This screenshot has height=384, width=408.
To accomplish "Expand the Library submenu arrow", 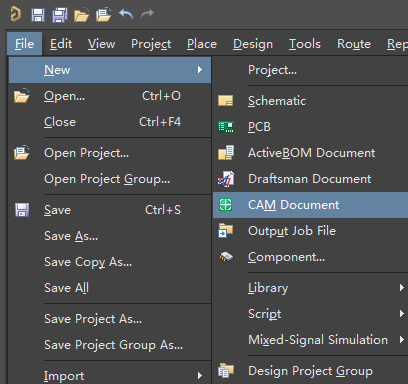I will pyautogui.click(x=402, y=288).
